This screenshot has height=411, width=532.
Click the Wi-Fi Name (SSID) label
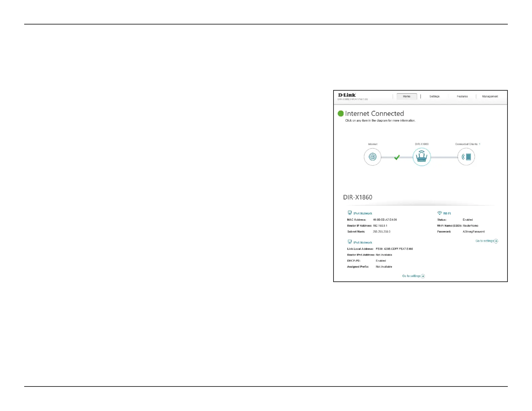tap(449, 226)
